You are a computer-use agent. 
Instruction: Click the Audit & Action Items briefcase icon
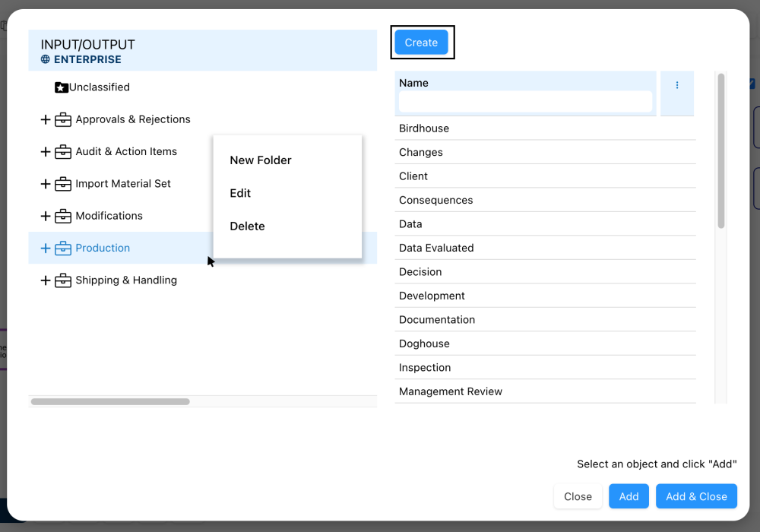63,152
